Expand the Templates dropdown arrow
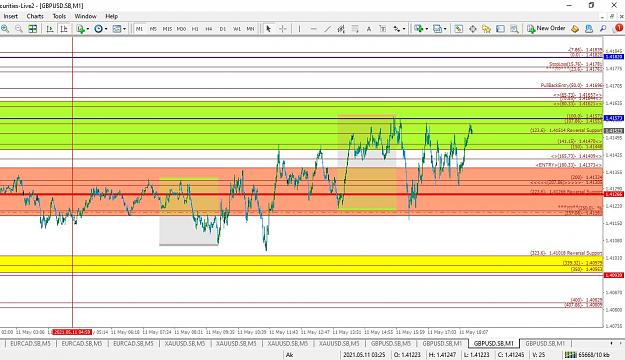625x360 pixels. (124, 29)
